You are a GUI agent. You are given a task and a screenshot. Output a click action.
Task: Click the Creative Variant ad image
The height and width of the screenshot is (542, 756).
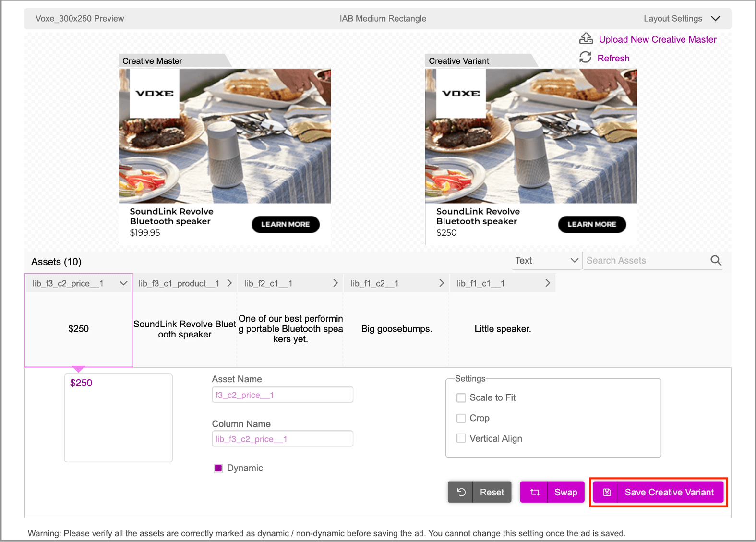pos(531,136)
